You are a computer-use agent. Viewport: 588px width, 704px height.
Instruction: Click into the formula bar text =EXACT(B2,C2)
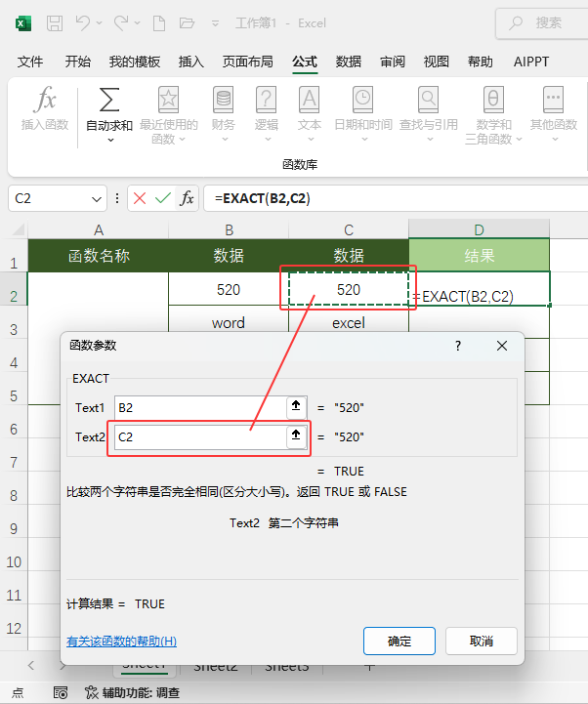[263, 198]
